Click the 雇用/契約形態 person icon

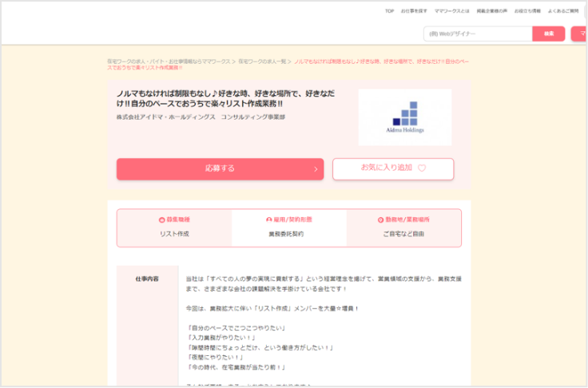(269, 220)
